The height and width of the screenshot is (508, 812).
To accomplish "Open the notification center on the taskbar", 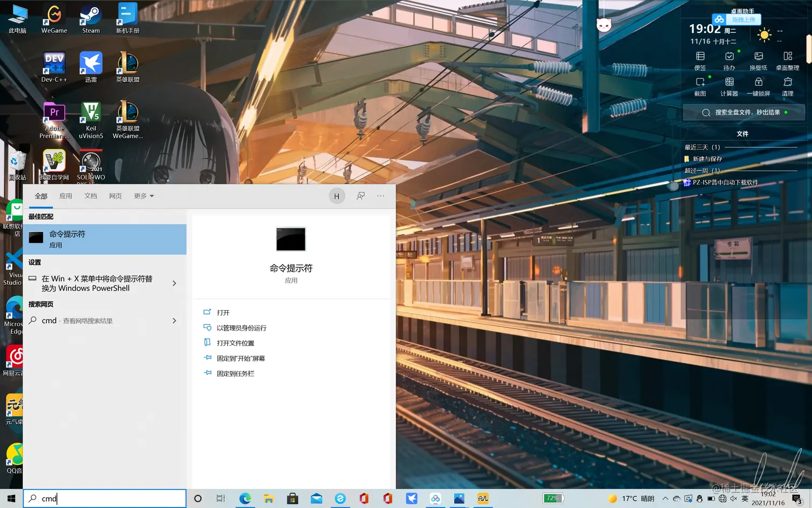I will pyautogui.click(x=797, y=499).
